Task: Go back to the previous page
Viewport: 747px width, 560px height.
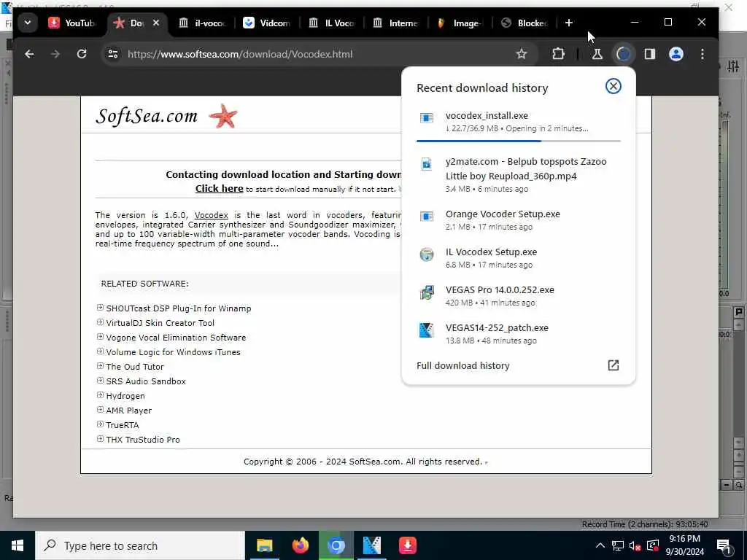Action: (29, 54)
